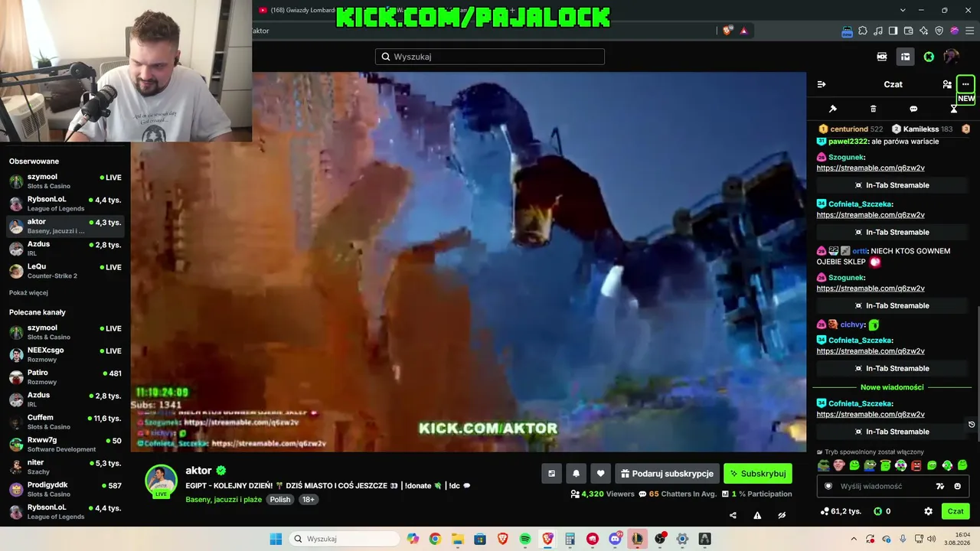Click the Baseny, jacuzzi i plaże category link
This screenshot has height=551, width=980.
tap(224, 500)
